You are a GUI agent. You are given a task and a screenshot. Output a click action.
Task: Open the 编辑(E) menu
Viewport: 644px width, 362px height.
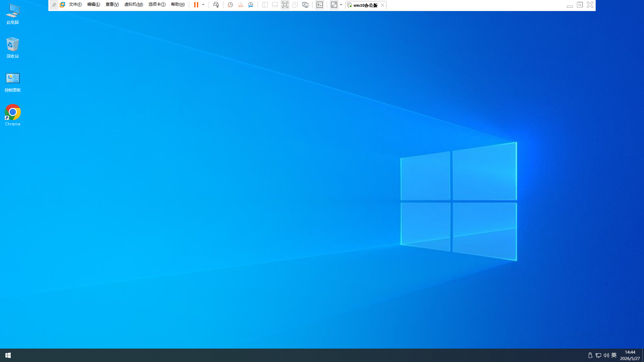pos(94,5)
